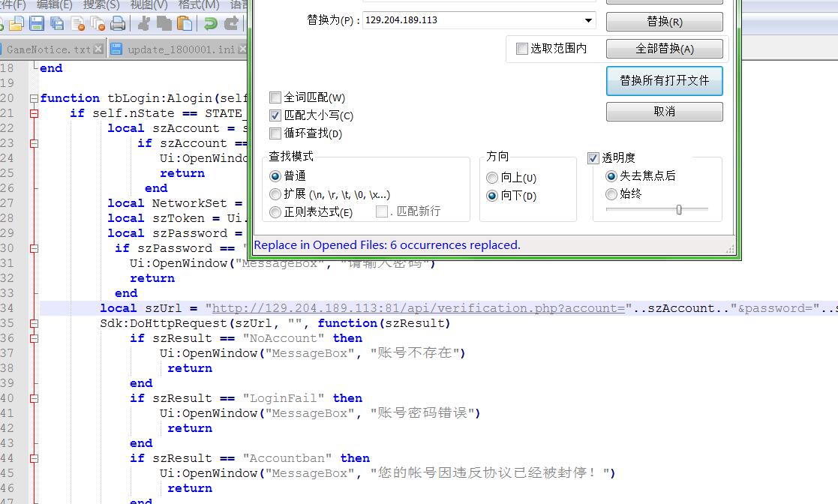Click the Print toolbar icon
Image resolution: width=838 pixels, height=504 pixels.
(118, 24)
